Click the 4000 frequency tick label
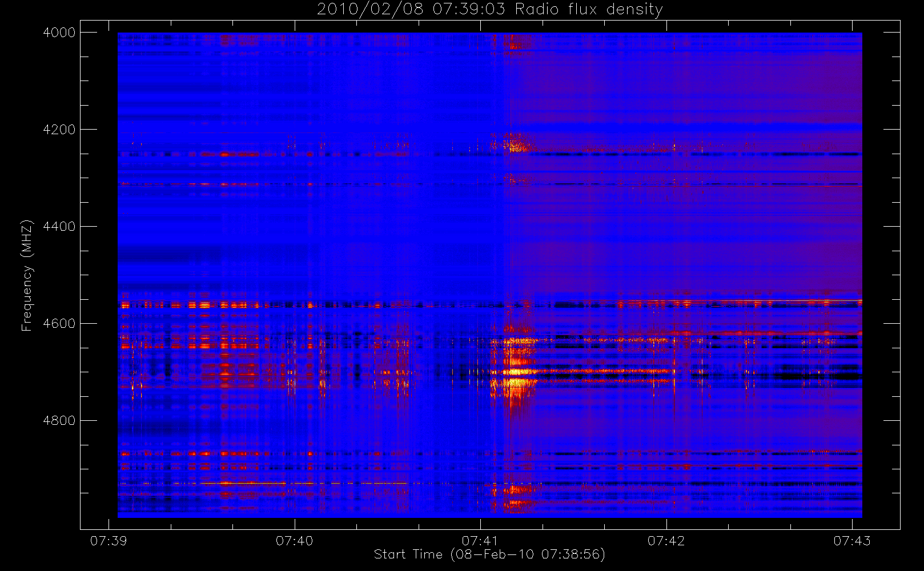 pos(59,33)
